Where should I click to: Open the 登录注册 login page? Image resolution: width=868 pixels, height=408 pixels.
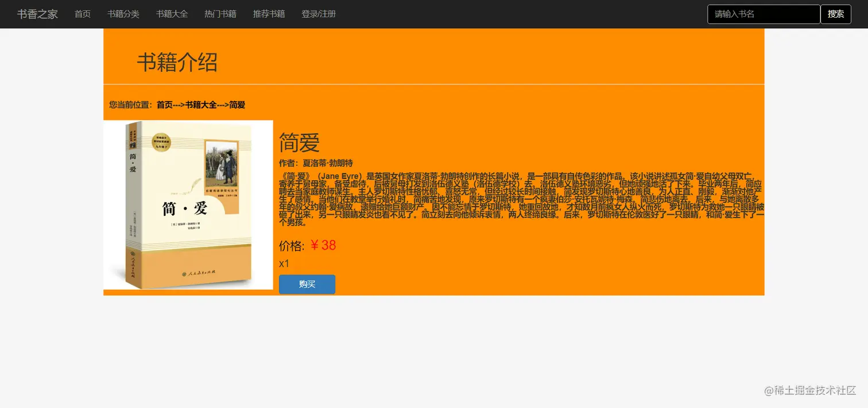(318, 14)
